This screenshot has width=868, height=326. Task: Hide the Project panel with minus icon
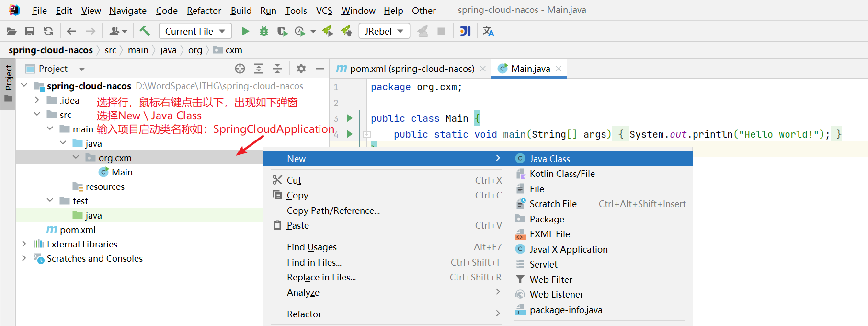tap(320, 69)
